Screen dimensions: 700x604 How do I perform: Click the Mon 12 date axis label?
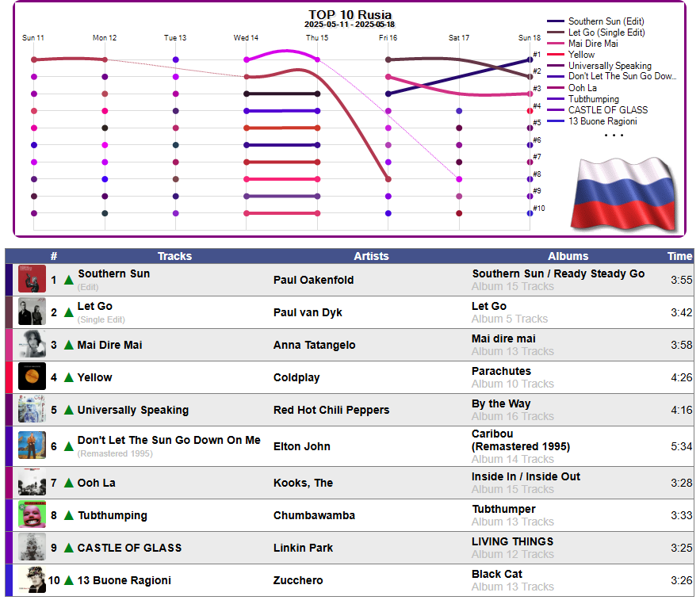coord(105,38)
